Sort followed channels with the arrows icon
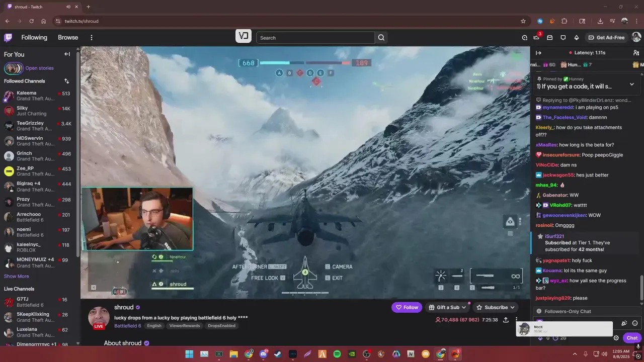 66,81
